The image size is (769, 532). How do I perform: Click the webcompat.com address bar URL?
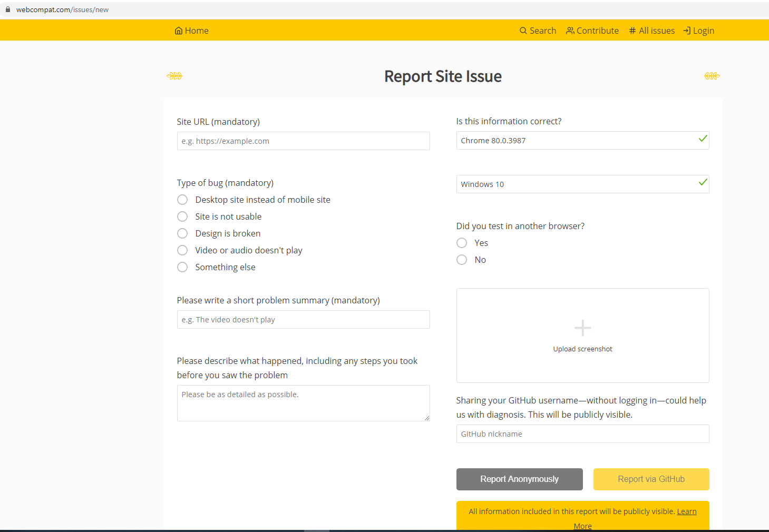click(62, 9)
